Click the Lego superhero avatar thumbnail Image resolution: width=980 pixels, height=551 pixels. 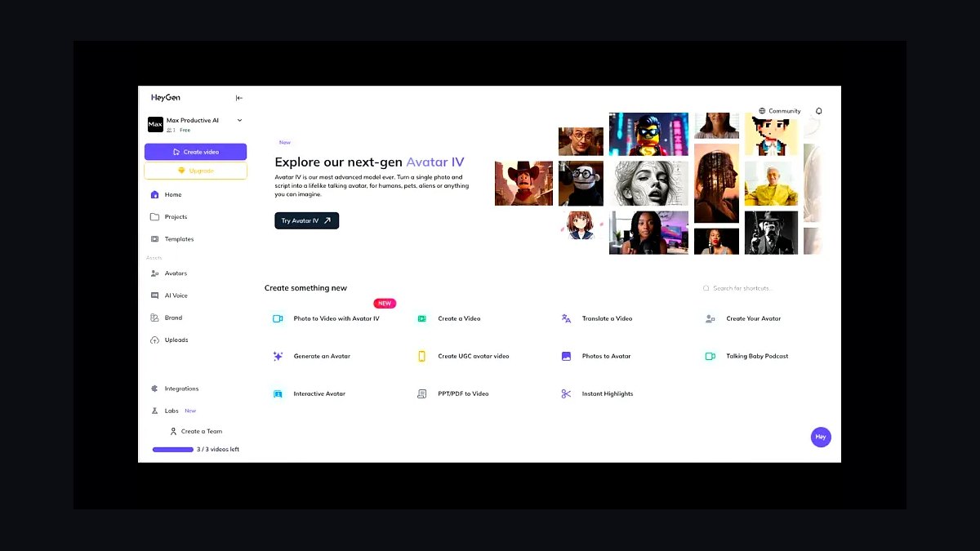648,134
